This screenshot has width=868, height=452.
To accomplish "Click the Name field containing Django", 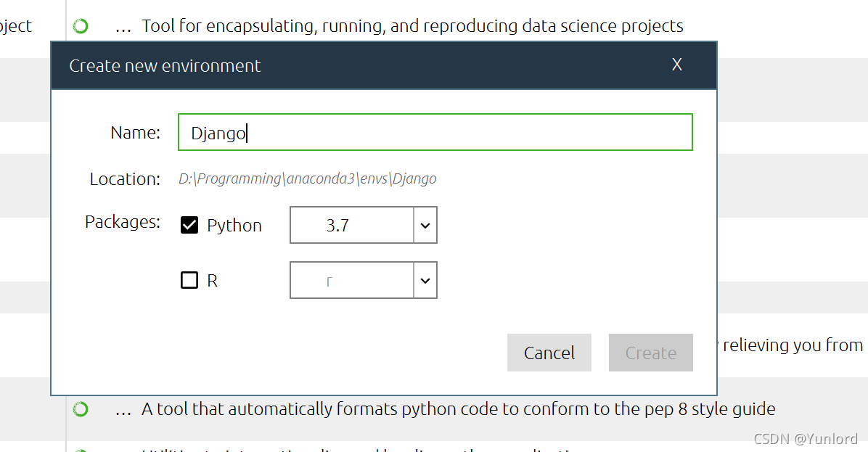I will pyautogui.click(x=435, y=133).
